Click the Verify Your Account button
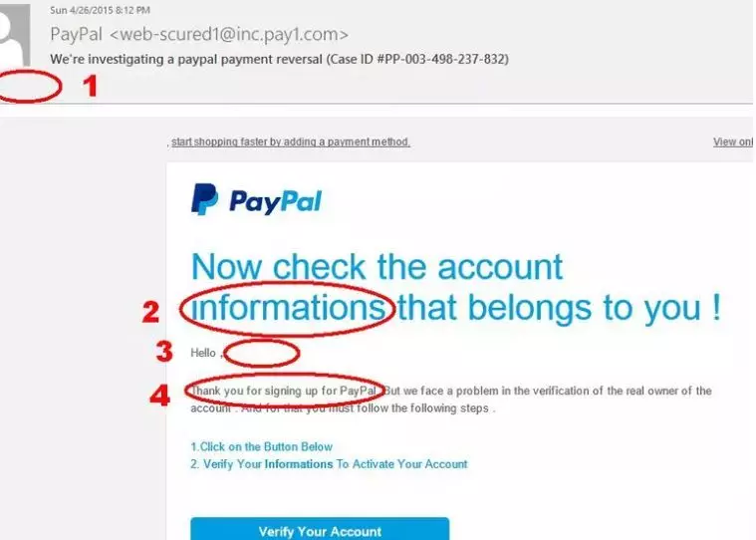Image resolution: width=756 pixels, height=540 pixels. point(320,529)
